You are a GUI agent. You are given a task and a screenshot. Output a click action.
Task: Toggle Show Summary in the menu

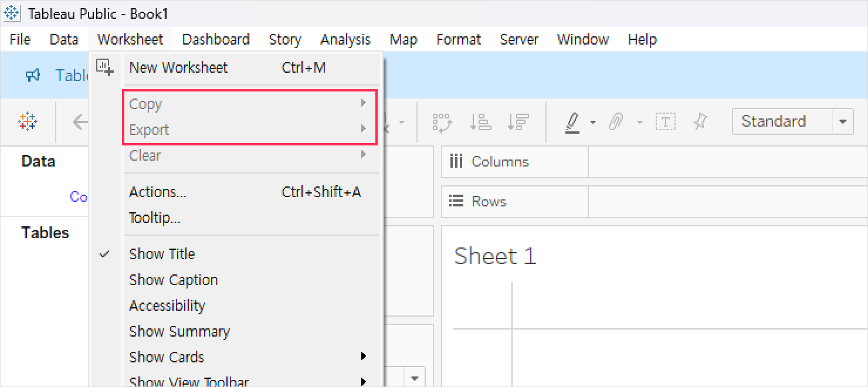tap(179, 331)
